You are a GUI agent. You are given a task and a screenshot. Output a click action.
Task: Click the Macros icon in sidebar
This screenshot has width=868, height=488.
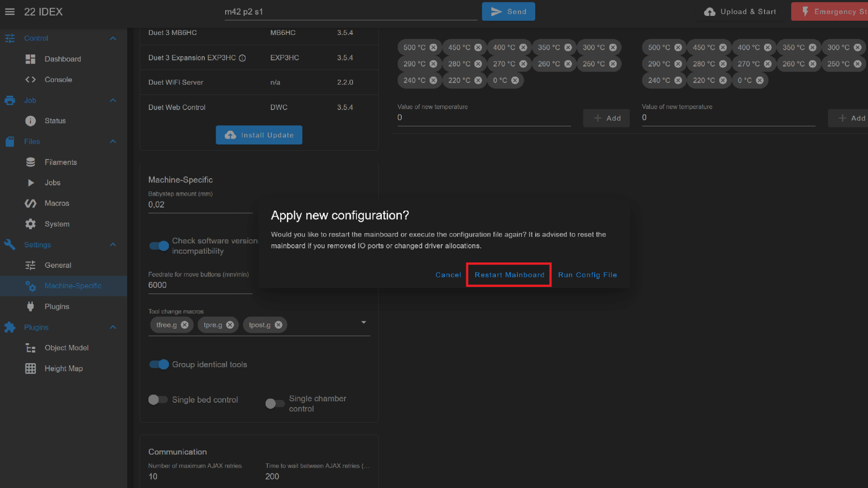pyautogui.click(x=30, y=203)
